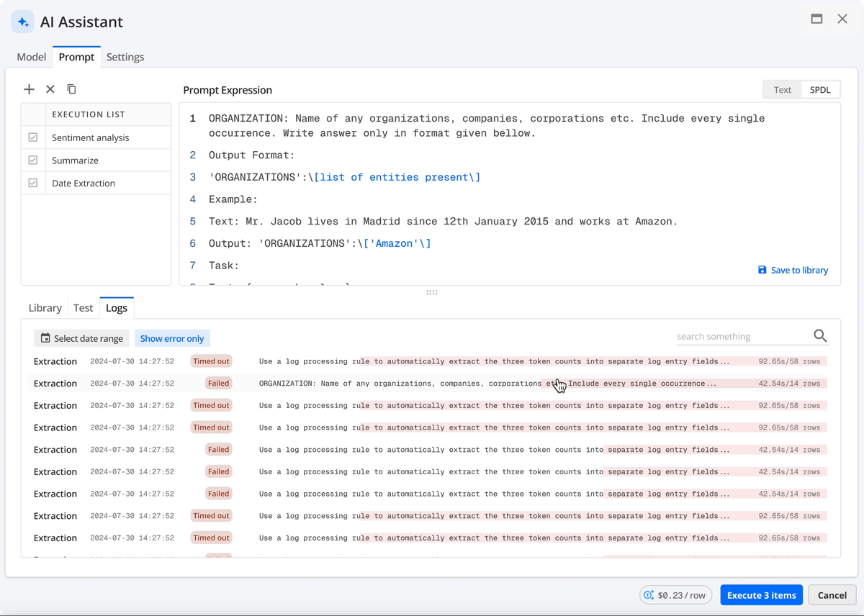The width and height of the screenshot is (864, 616).
Task: Select the Summarize list row
Action: 96,160
